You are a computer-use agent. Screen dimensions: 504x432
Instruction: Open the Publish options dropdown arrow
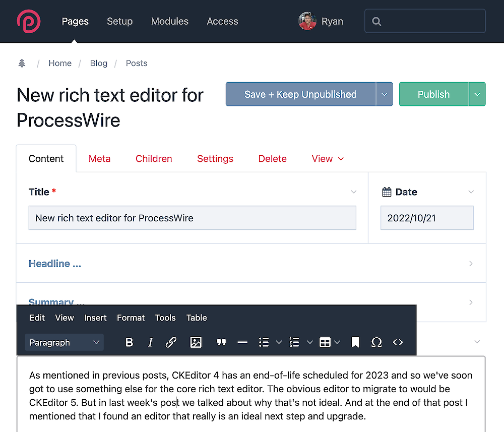pos(477,94)
